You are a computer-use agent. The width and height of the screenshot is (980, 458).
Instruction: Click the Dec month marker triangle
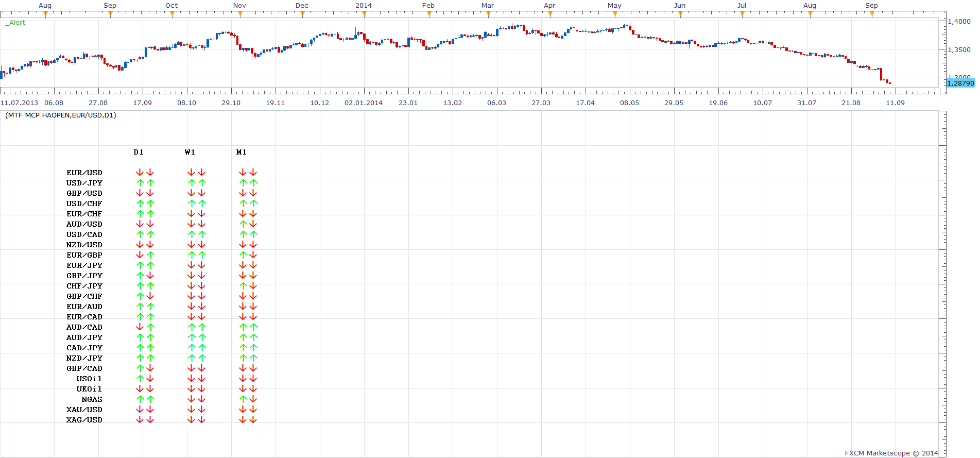(302, 14)
